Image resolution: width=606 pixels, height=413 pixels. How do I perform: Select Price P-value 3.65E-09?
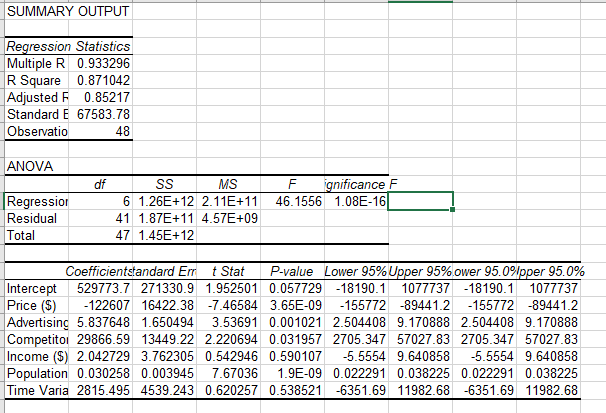point(293,305)
